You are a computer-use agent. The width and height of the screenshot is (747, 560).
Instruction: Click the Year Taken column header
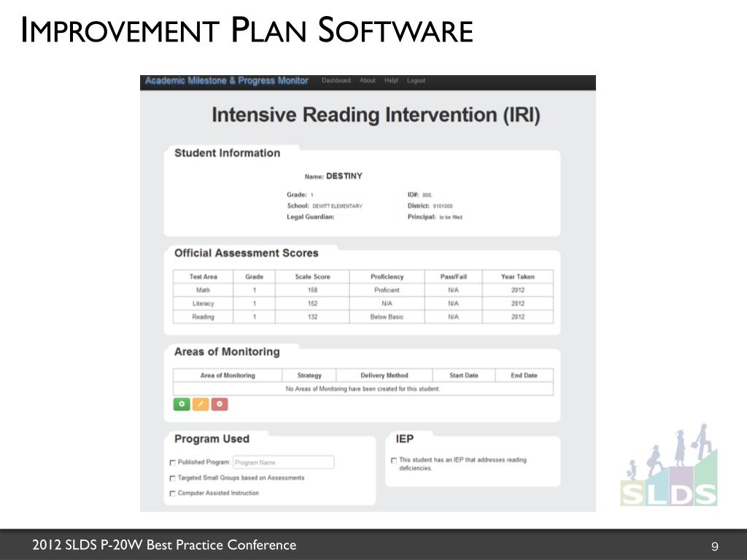point(518,276)
